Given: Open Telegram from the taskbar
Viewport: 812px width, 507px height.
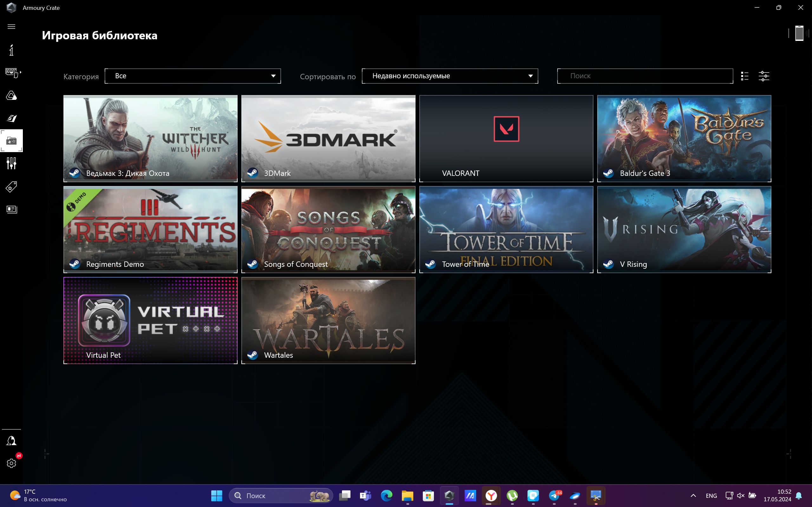Looking at the screenshot, I should (554, 496).
